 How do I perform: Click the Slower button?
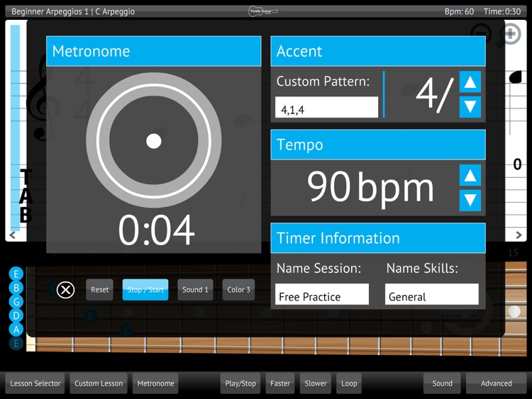pos(315,383)
